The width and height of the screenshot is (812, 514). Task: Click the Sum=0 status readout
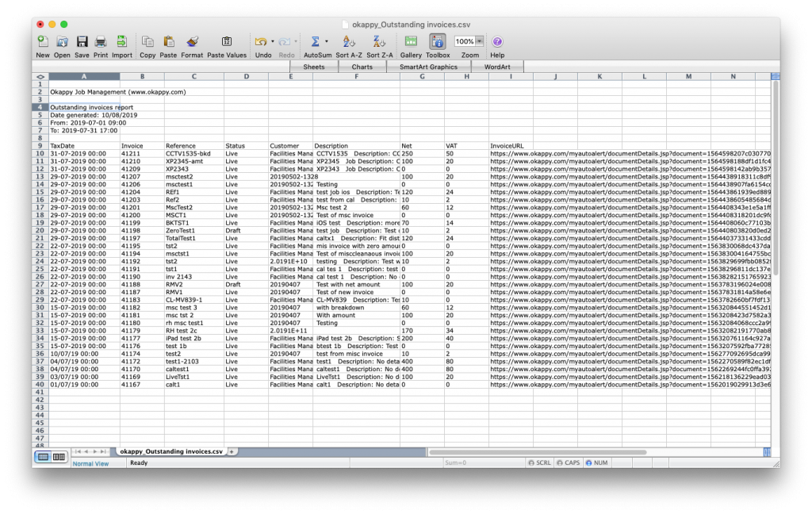[x=455, y=462]
